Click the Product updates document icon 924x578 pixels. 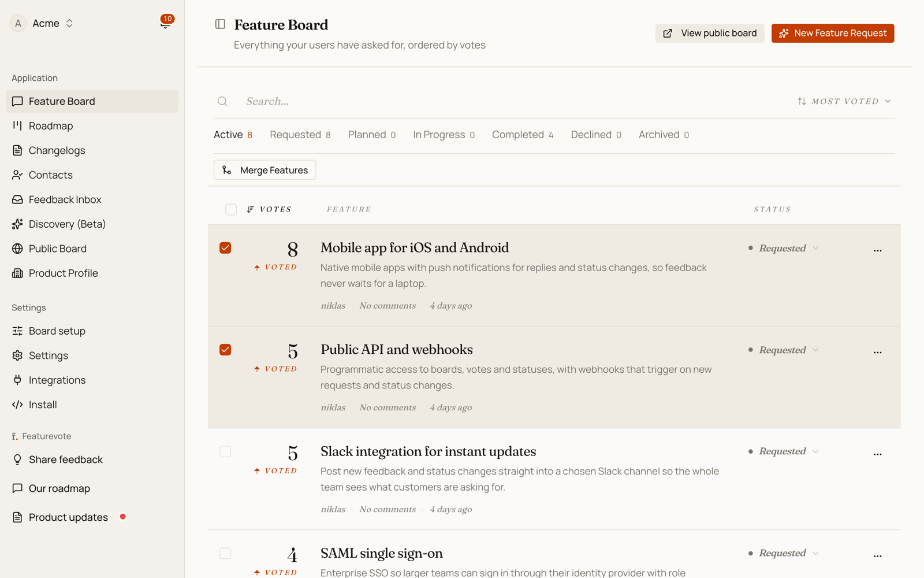click(x=17, y=517)
